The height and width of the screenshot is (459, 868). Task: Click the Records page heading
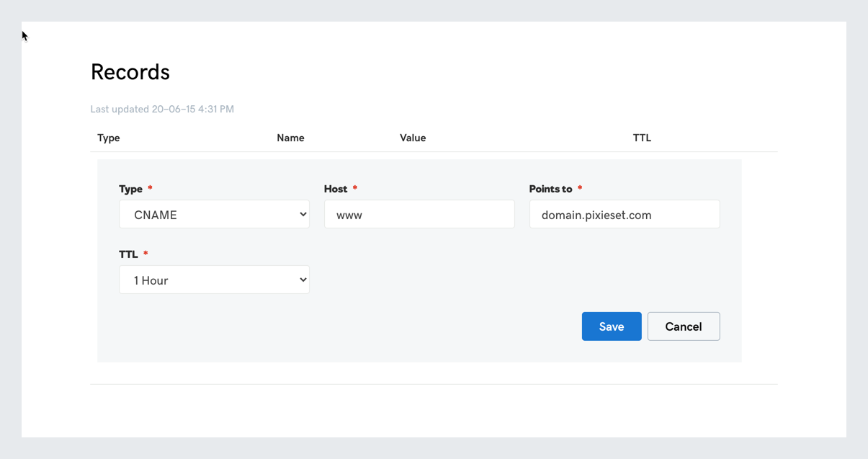130,72
